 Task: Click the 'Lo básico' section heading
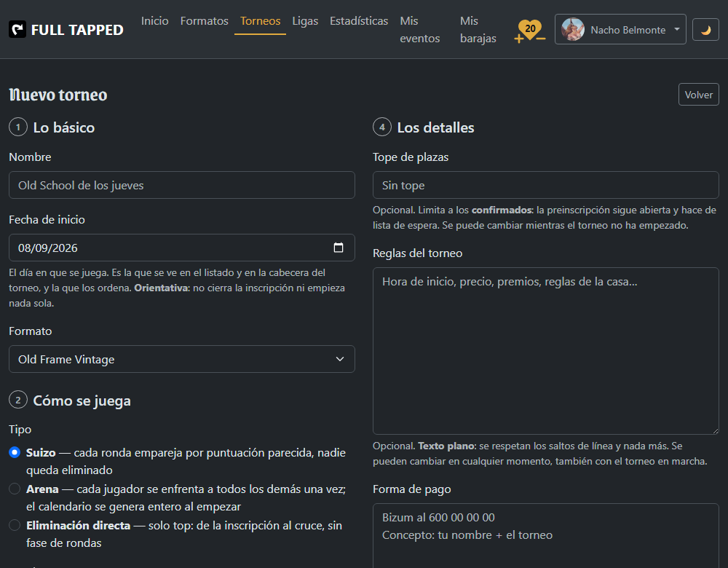point(63,127)
